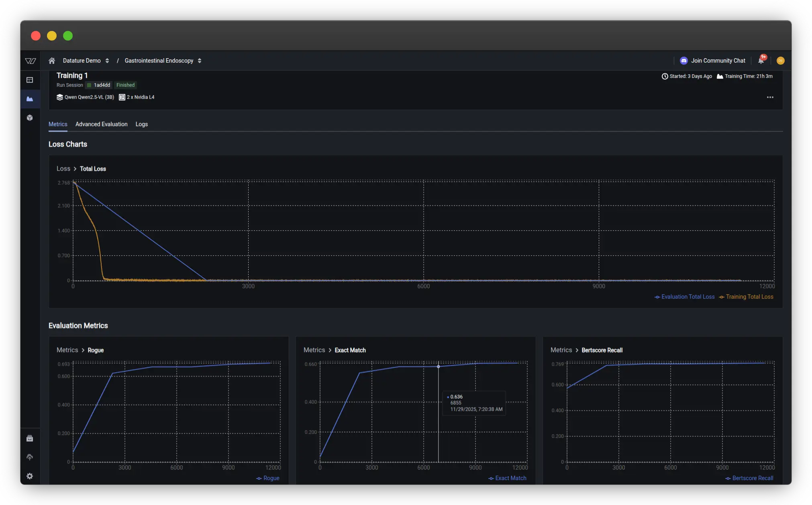Open the notifications bell icon
This screenshot has width=812, height=505.
click(x=761, y=61)
